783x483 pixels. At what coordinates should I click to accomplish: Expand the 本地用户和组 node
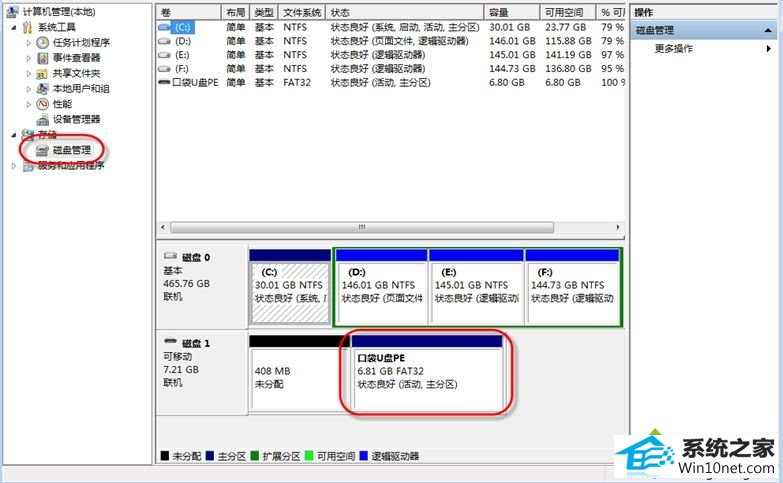pos(28,89)
